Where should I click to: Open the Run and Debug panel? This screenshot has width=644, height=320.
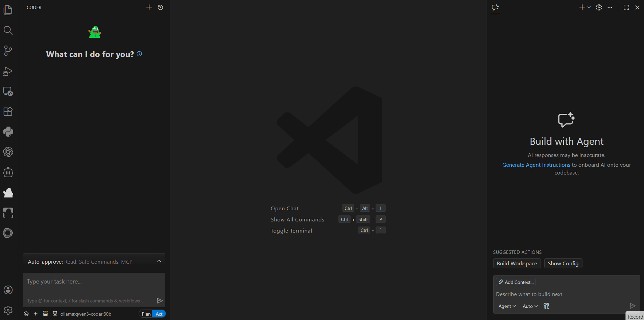8,71
